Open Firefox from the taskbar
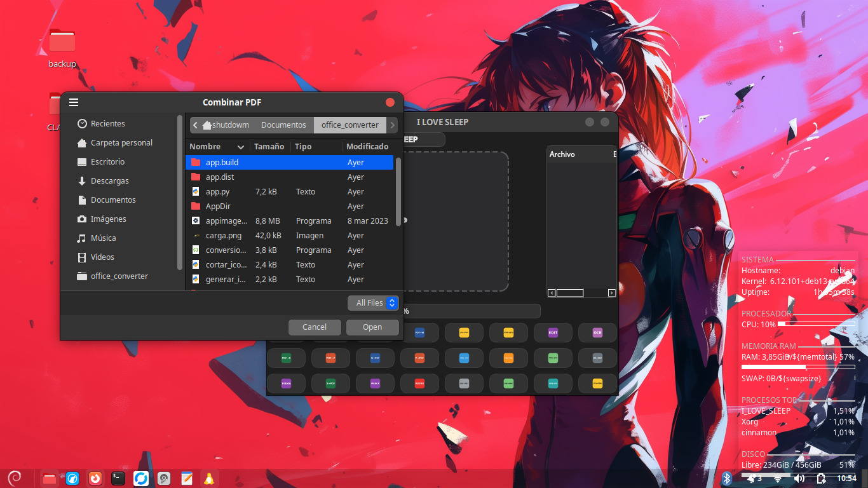The height and width of the screenshot is (488, 868). 95,478
